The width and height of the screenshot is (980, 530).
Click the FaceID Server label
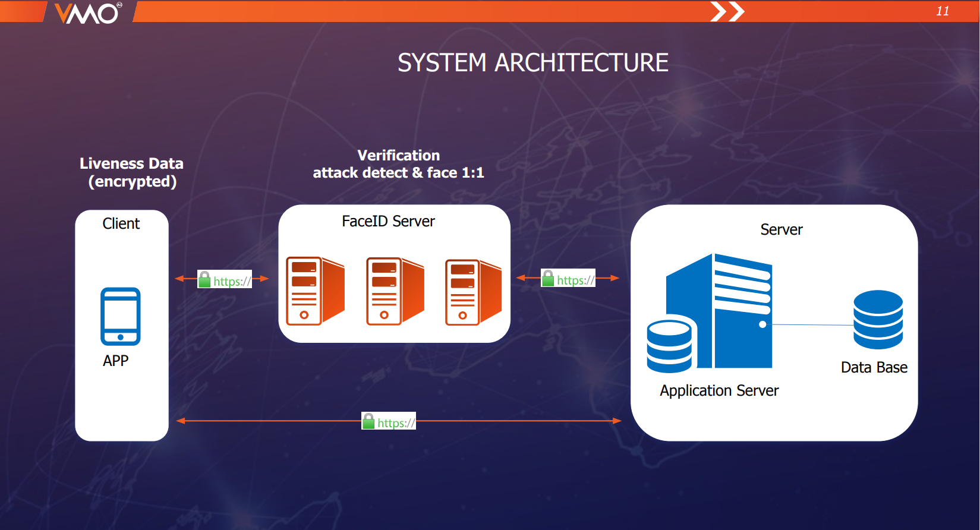(x=388, y=222)
